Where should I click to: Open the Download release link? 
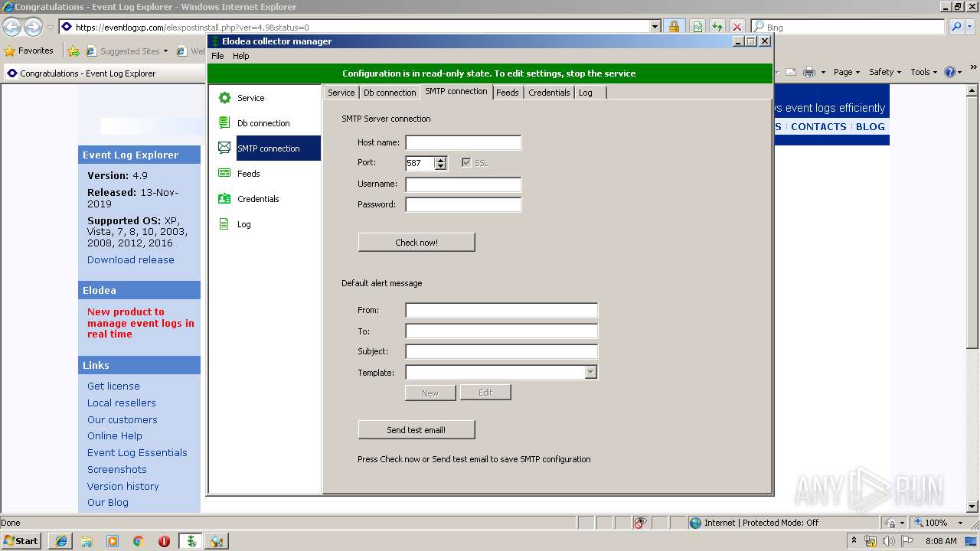131,259
